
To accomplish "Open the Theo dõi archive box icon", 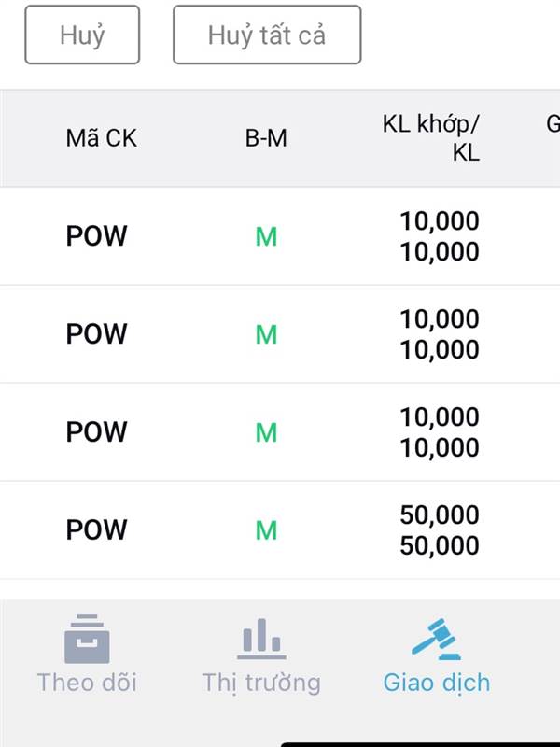I will tap(87, 639).
